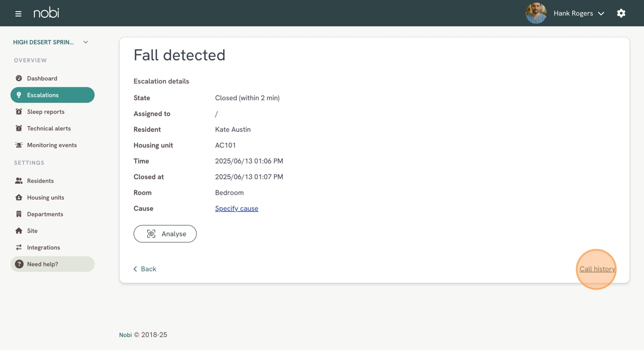The image size is (644, 350).
Task: Click the Sleep reports alarm icon
Action: [19, 112]
